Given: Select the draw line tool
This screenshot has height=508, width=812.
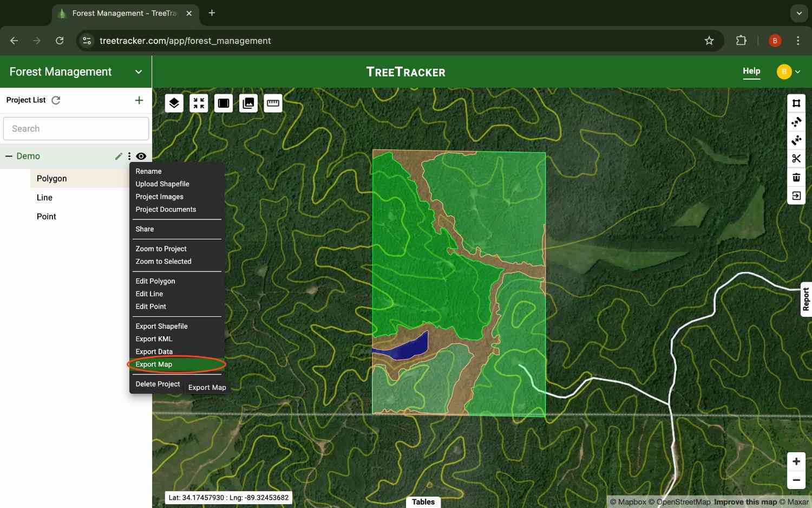Looking at the screenshot, I should [796, 122].
